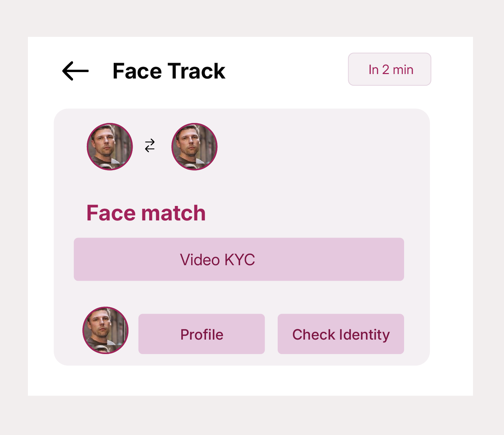The image size is (504, 435).
Task: Click the Face match heading
Action: 146,213
